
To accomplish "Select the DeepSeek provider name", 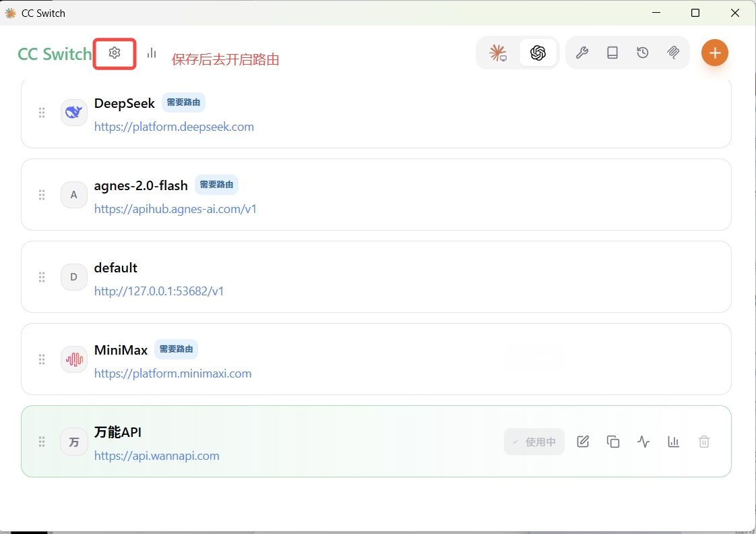I will (125, 103).
